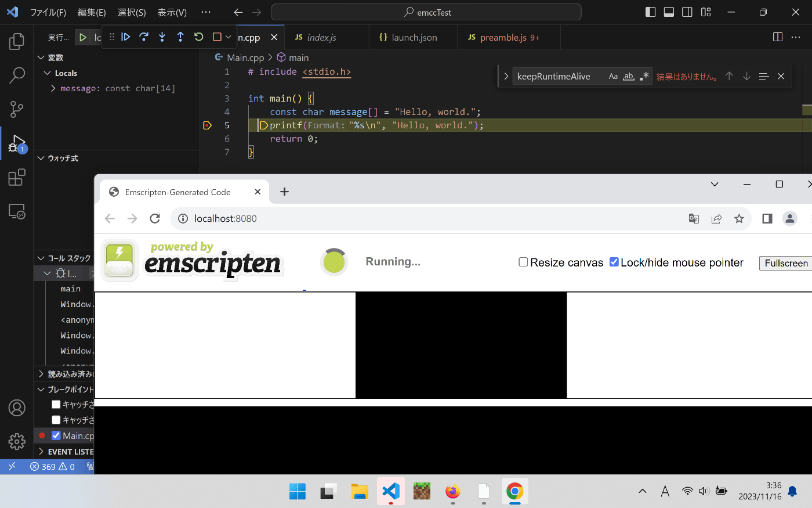Viewport: 812px width, 508px height.
Task: Toggle Match Whole Word in find widget
Action: click(629, 76)
